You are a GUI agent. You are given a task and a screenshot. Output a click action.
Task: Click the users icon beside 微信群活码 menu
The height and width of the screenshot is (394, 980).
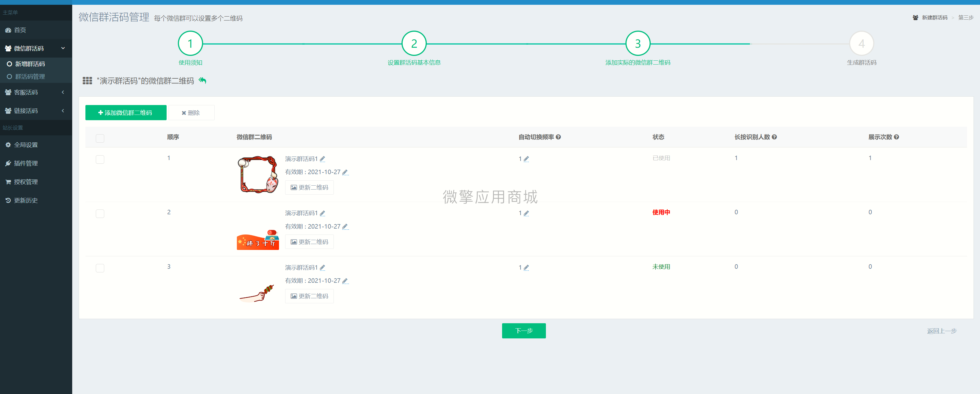click(x=8, y=48)
